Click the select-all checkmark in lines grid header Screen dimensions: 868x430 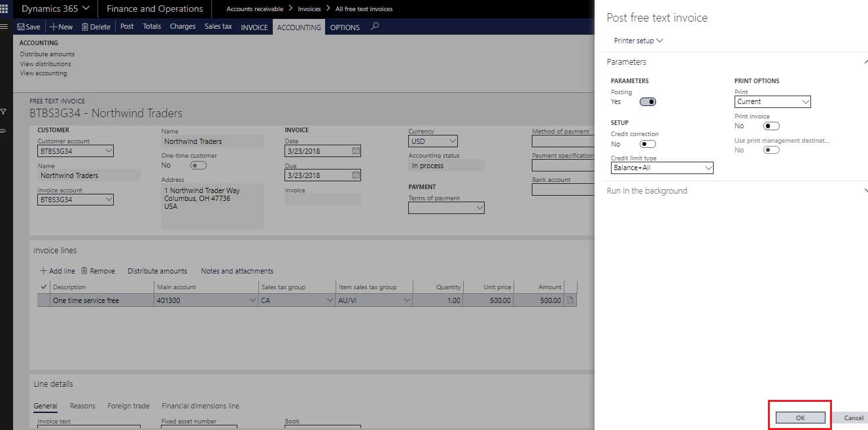(44, 287)
